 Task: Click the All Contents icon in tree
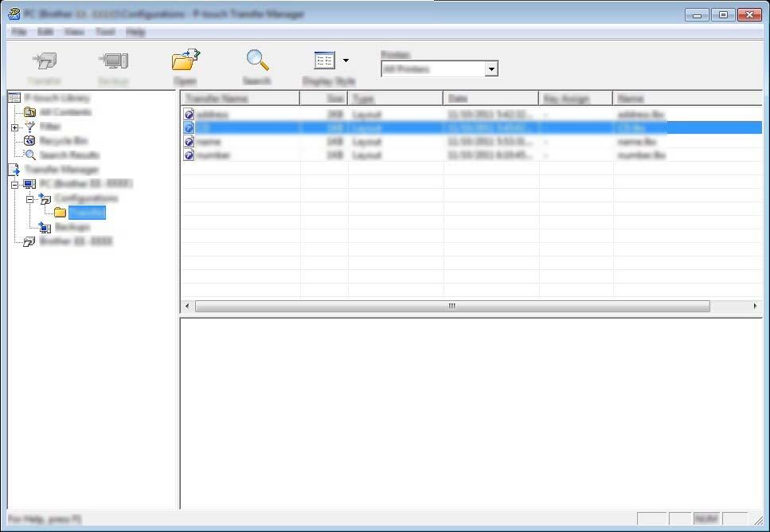click(29, 112)
